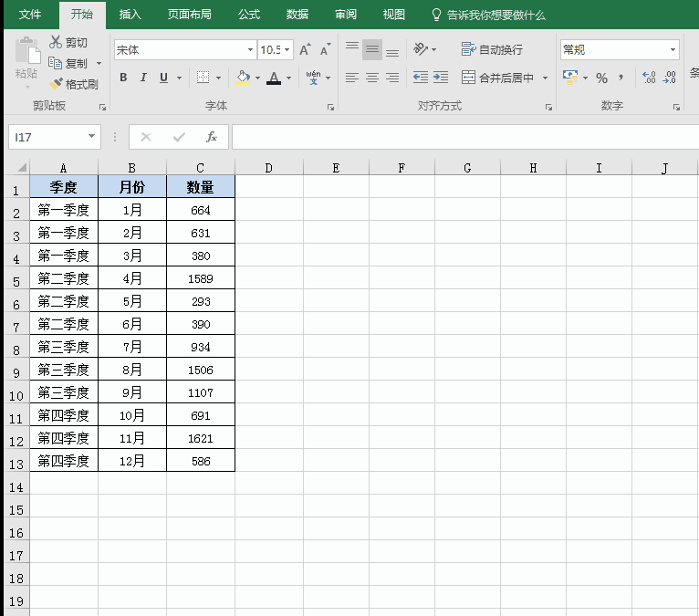Toggle Underline formatting

163,78
